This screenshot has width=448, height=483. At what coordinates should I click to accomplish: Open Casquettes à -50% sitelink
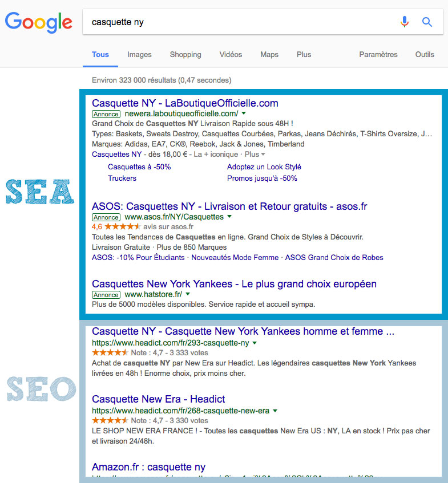[139, 167]
